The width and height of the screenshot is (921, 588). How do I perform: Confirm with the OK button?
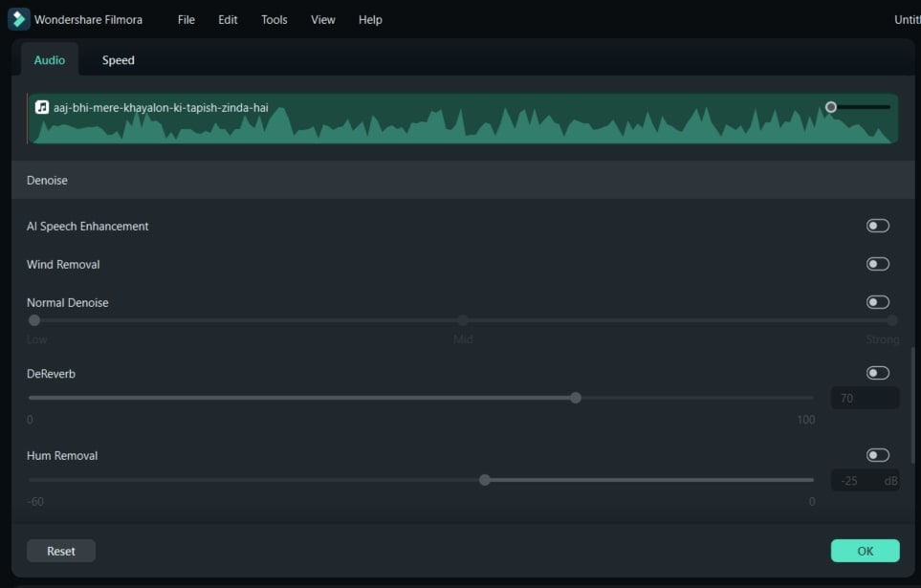tap(865, 551)
